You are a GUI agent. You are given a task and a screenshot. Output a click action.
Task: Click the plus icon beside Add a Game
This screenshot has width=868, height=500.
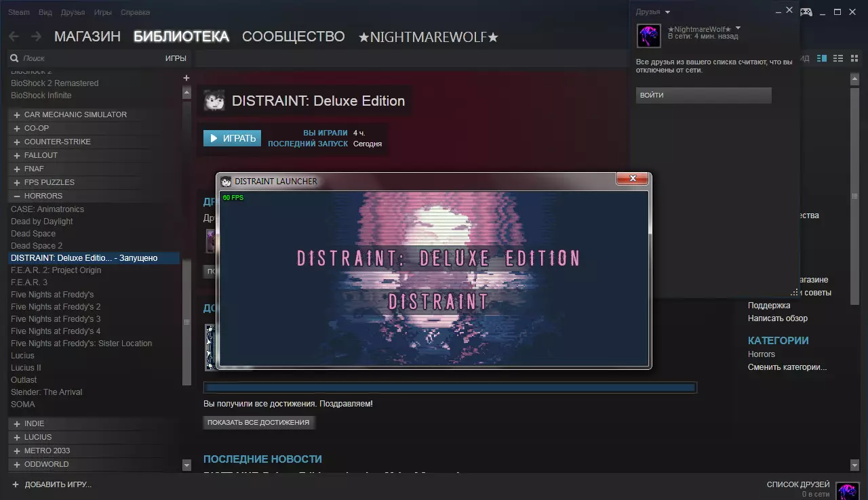click(x=16, y=484)
